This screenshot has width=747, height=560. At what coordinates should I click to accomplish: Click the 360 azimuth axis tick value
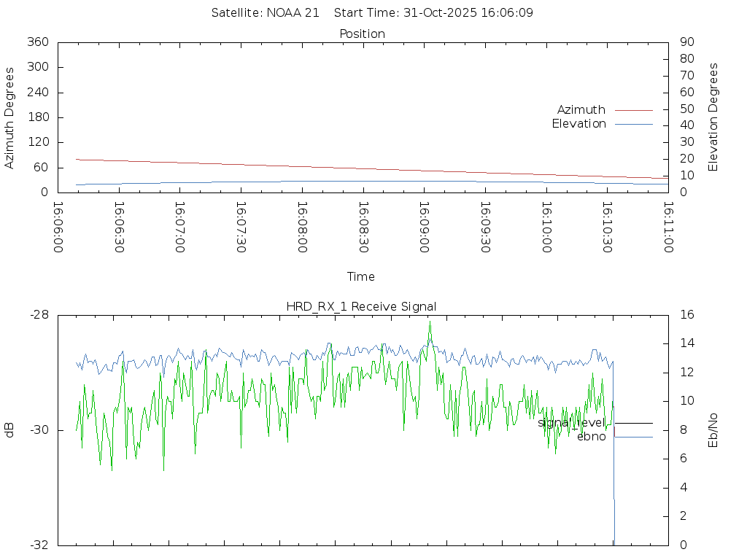click(x=37, y=42)
